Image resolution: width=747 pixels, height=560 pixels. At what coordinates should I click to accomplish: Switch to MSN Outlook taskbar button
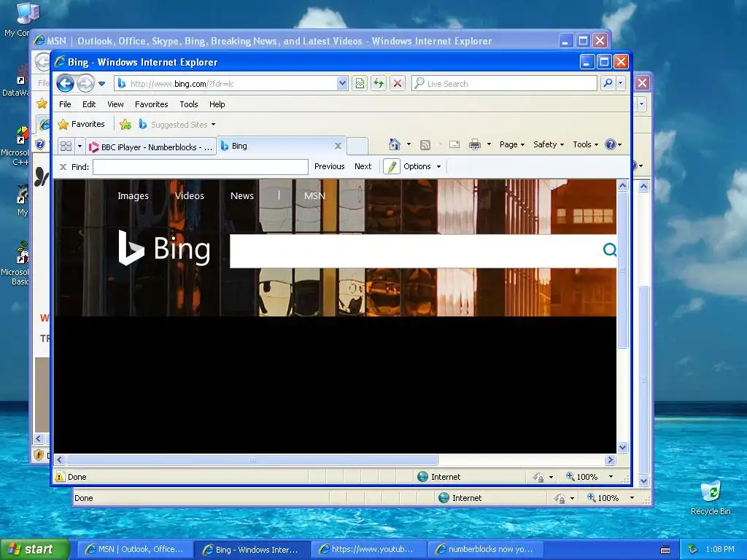135,549
